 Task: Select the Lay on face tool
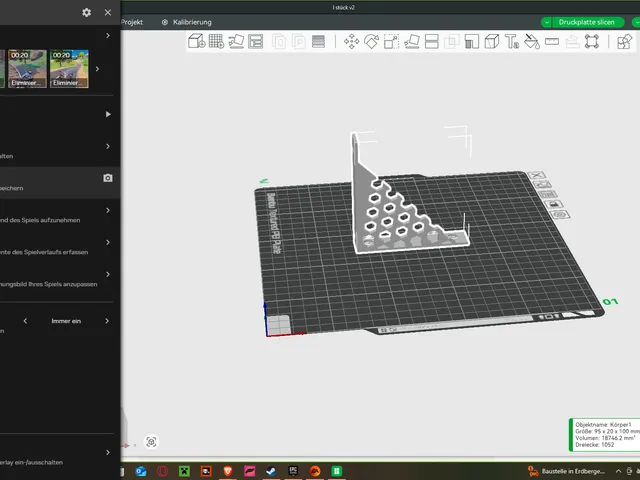tap(411, 42)
